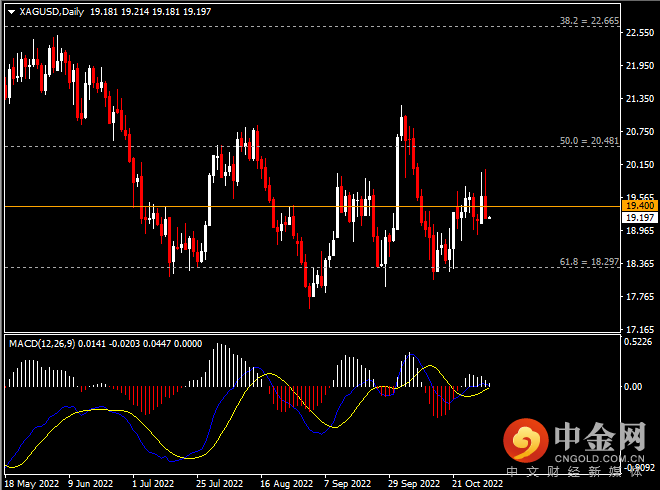
Task: Select the 7 Sep 2022 date label
Action: click(x=347, y=484)
